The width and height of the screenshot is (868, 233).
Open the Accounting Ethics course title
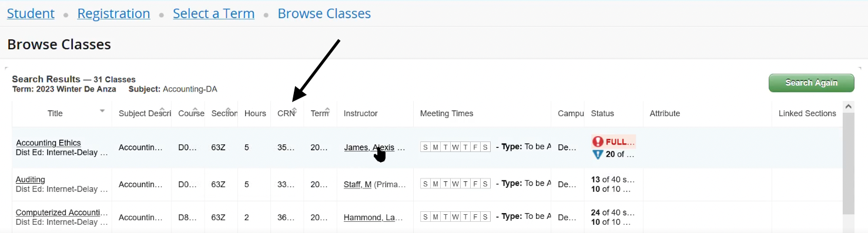pyautogui.click(x=49, y=143)
